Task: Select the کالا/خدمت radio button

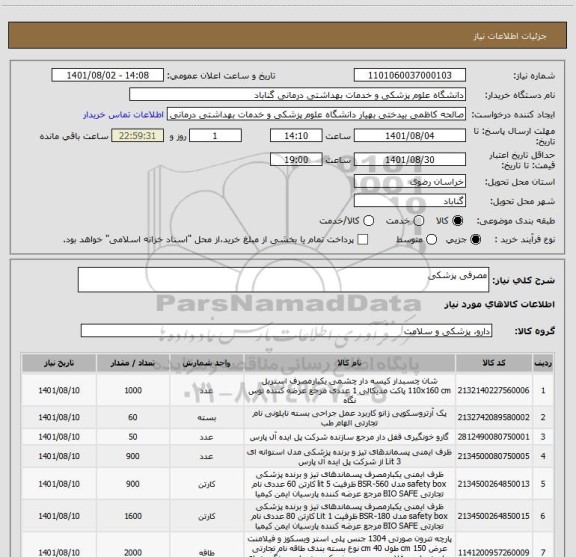Action: [368, 221]
